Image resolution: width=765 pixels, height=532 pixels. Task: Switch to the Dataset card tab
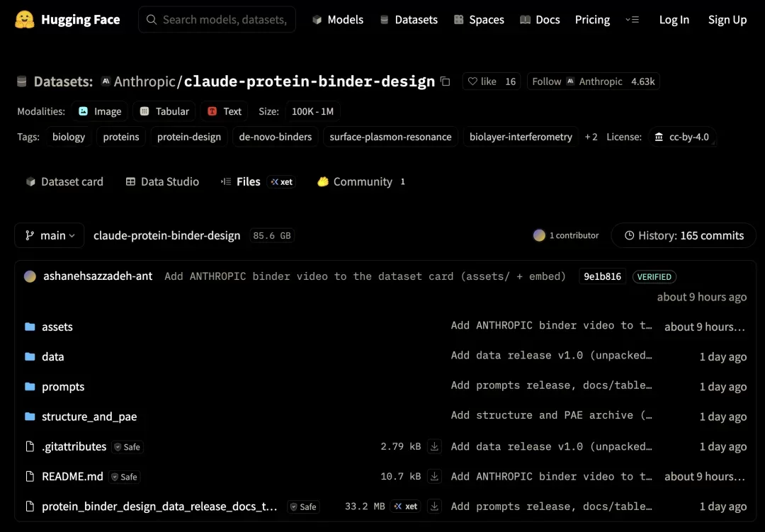(x=64, y=181)
